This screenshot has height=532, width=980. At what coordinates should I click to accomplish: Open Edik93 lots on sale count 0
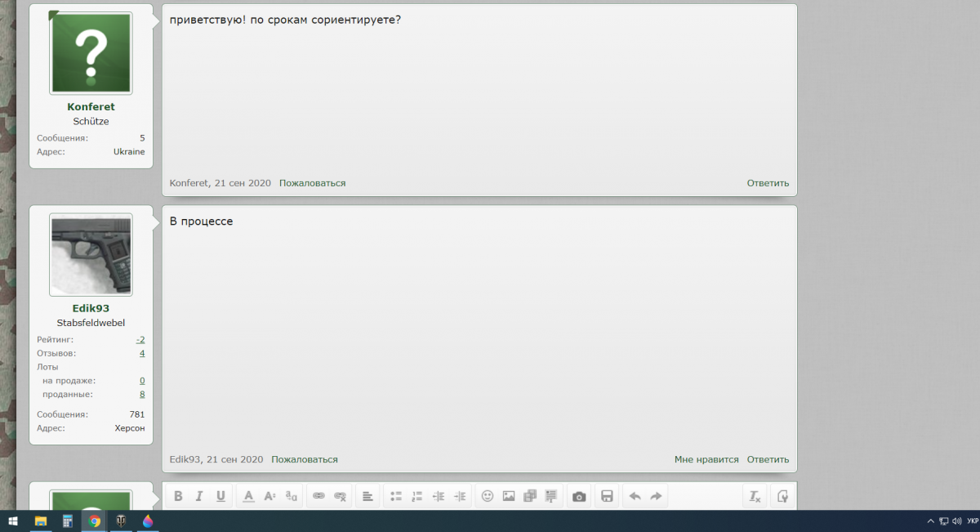pyautogui.click(x=142, y=381)
